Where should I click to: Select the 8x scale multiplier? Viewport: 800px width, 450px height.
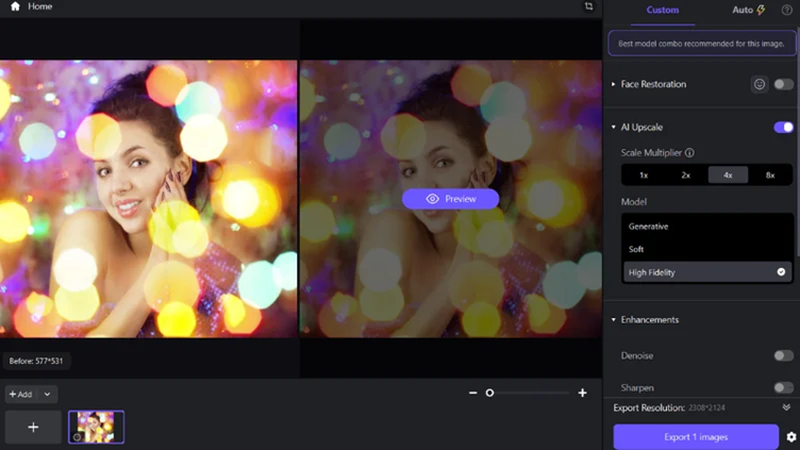[x=770, y=175]
